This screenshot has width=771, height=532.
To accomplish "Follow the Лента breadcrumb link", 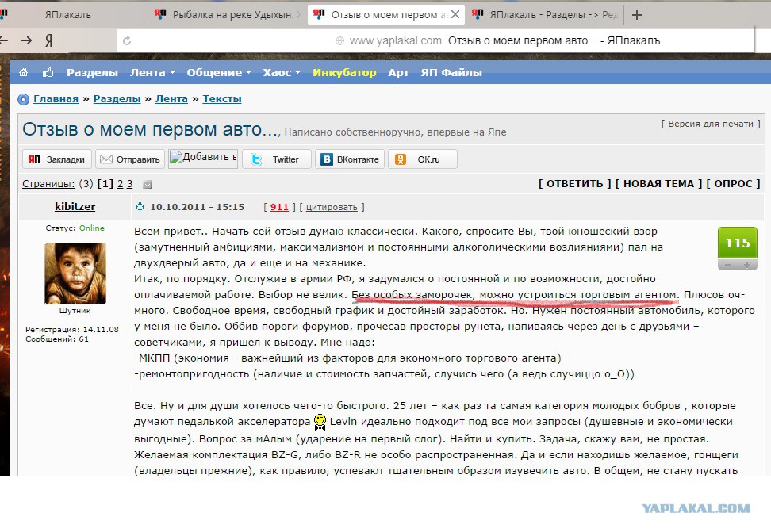I will point(171,99).
